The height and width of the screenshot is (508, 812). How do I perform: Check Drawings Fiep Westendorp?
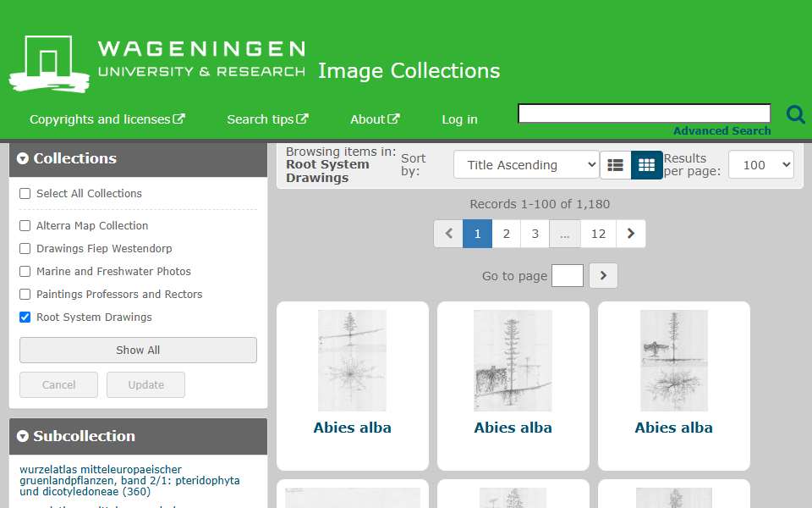[x=25, y=248]
